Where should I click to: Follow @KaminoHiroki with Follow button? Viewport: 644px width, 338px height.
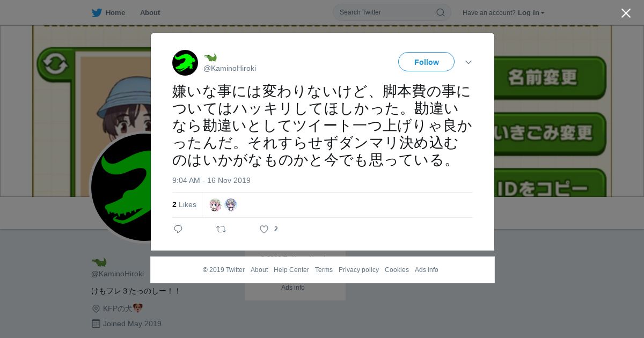pos(426,62)
